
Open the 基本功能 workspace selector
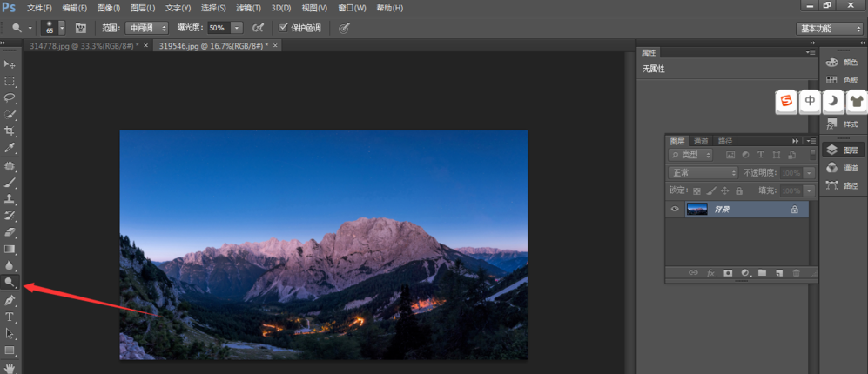[x=829, y=29]
